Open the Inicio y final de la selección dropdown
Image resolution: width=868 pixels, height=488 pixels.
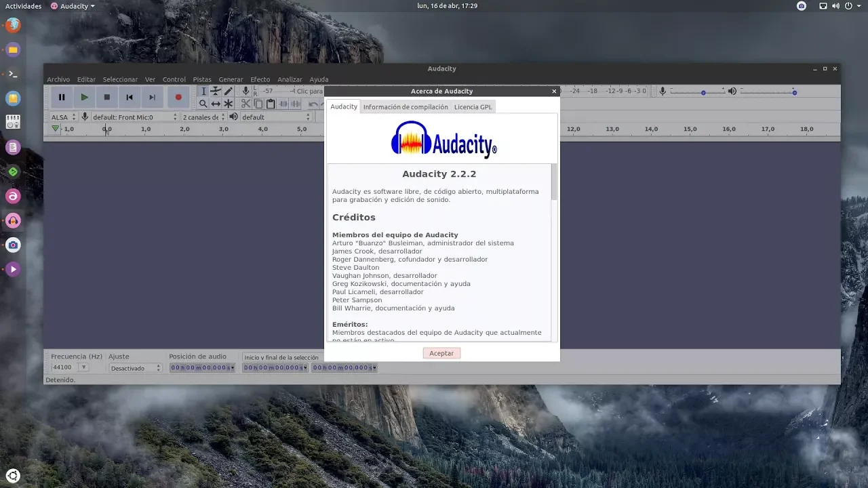[x=282, y=357]
